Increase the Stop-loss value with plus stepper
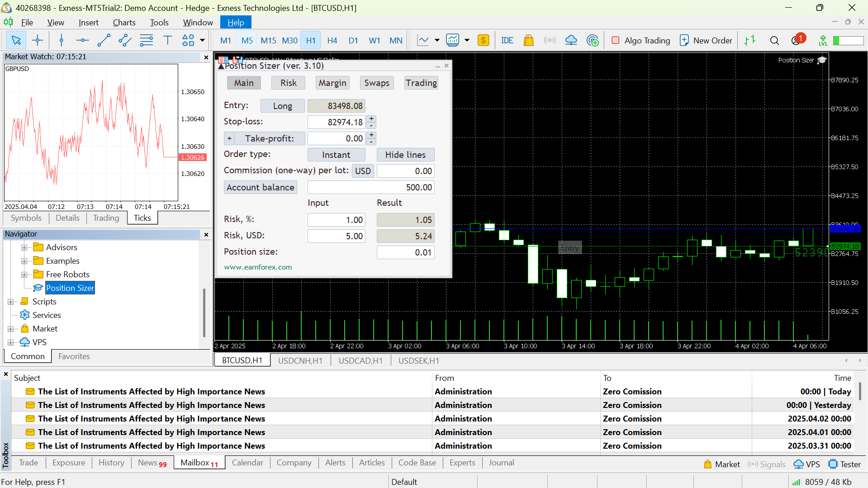This screenshot has width=868, height=488. pyautogui.click(x=371, y=118)
